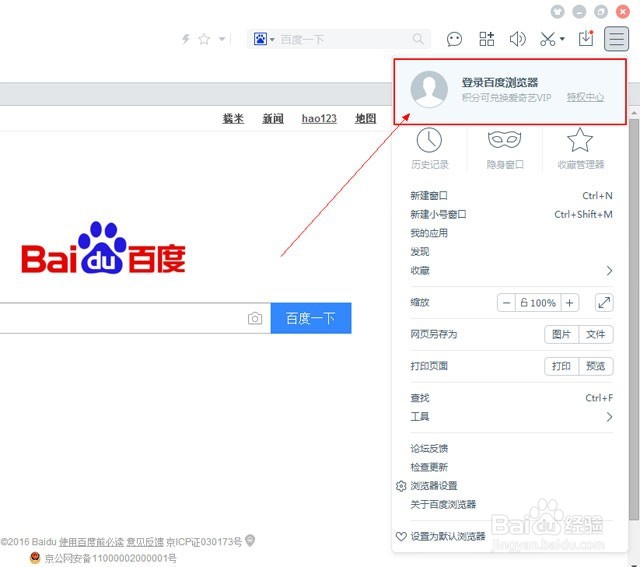Click 设置为默认浏览器 heart option
640x567 pixels.
point(441,536)
